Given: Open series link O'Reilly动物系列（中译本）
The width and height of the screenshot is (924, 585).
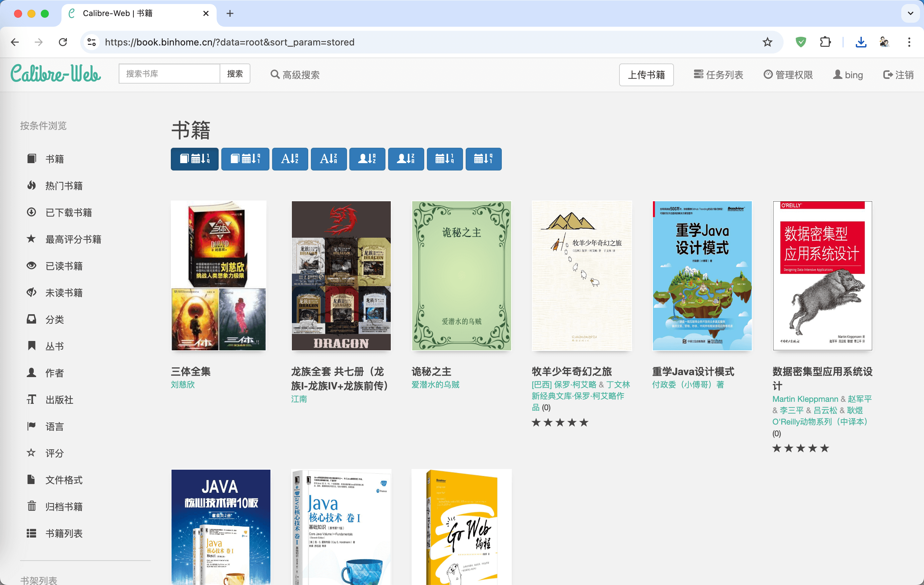Looking at the screenshot, I should pos(820,422).
